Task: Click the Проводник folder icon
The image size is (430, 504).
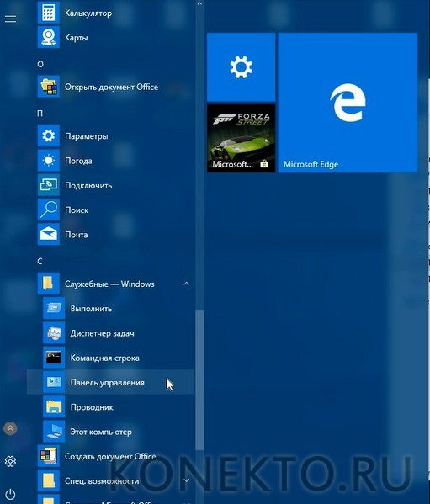Action: click(x=54, y=407)
